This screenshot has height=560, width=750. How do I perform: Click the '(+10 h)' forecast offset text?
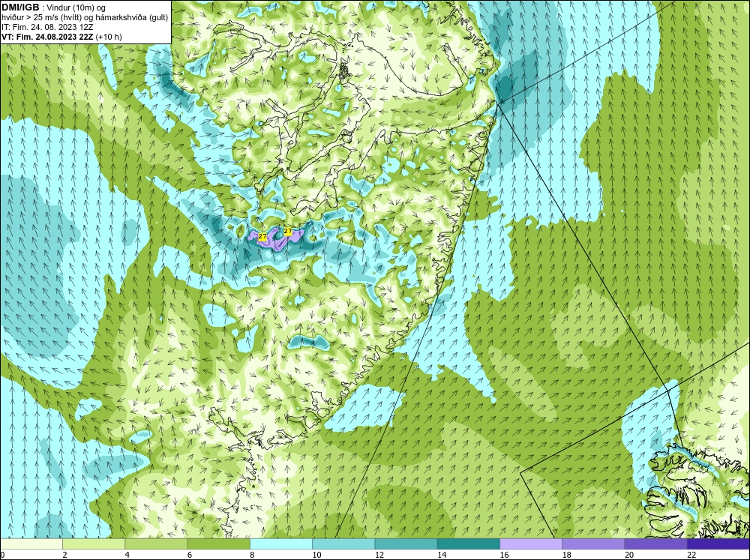[x=109, y=37]
